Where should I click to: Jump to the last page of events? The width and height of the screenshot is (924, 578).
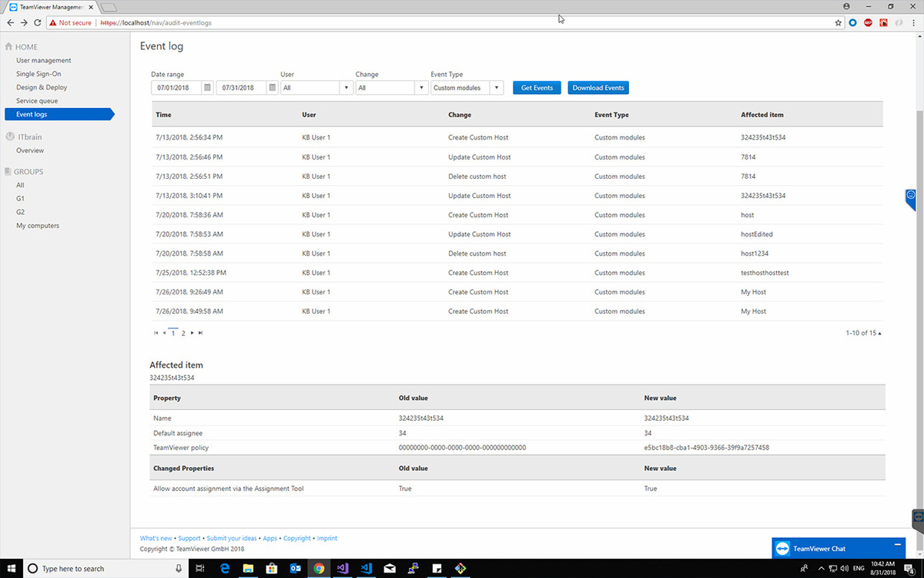click(x=201, y=333)
